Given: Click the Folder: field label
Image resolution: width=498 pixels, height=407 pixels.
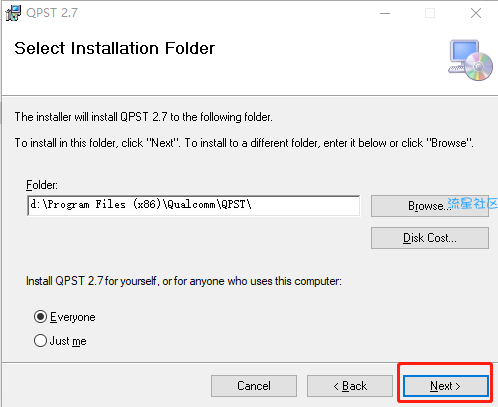Looking at the screenshot, I should click(x=42, y=185).
